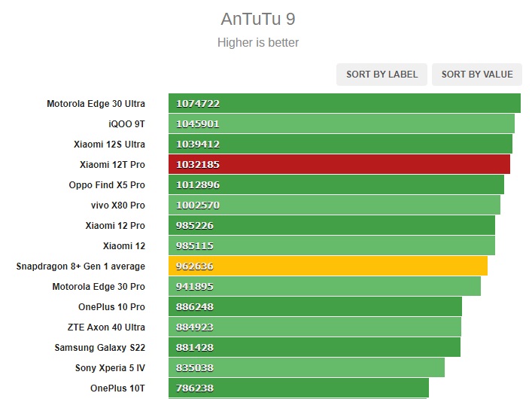
Task: Click the 'Sony Xperia 5 IV' label
Action: click(x=110, y=368)
